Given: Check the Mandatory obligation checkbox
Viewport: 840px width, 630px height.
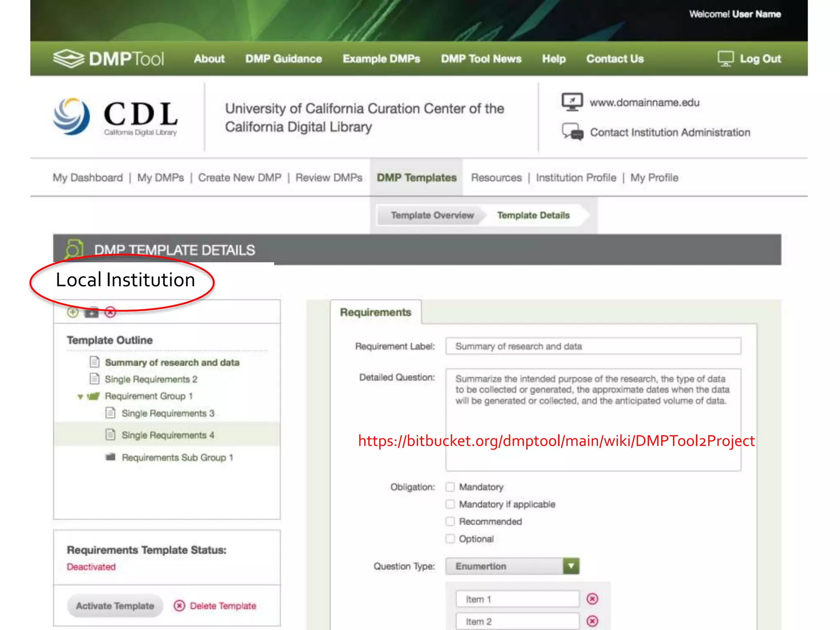Looking at the screenshot, I should pos(450,487).
